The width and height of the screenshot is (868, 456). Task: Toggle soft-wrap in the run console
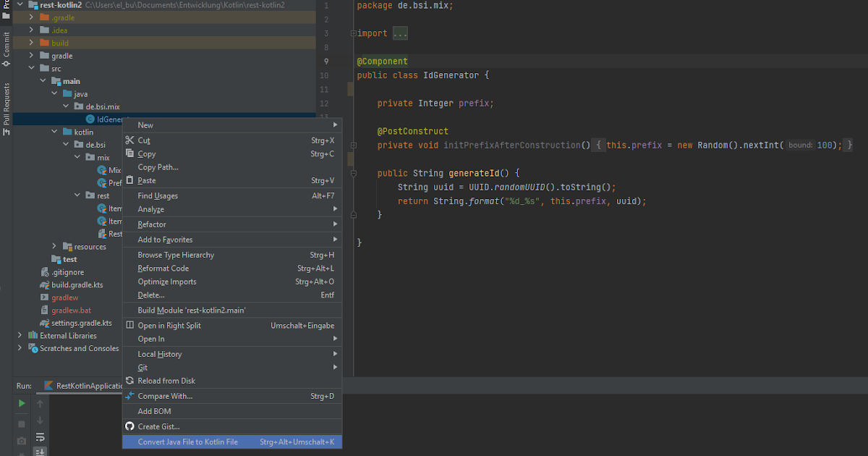[40, 437]
